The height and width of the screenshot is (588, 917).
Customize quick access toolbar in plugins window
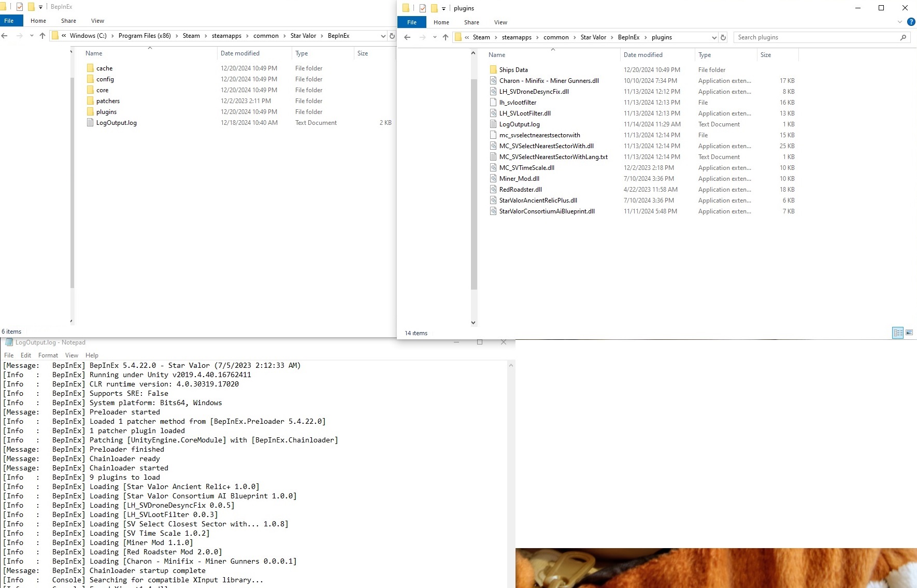point(443,8)
